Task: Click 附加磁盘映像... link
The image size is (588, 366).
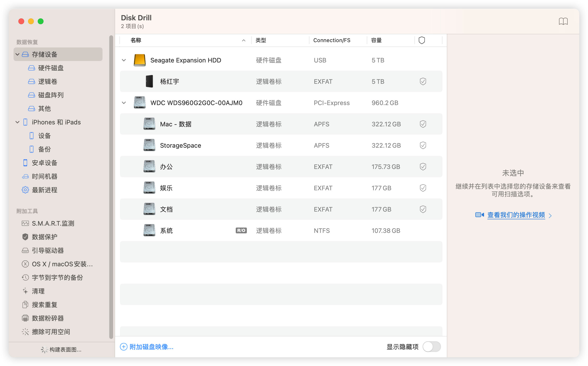Action: (x=151, y=347)
